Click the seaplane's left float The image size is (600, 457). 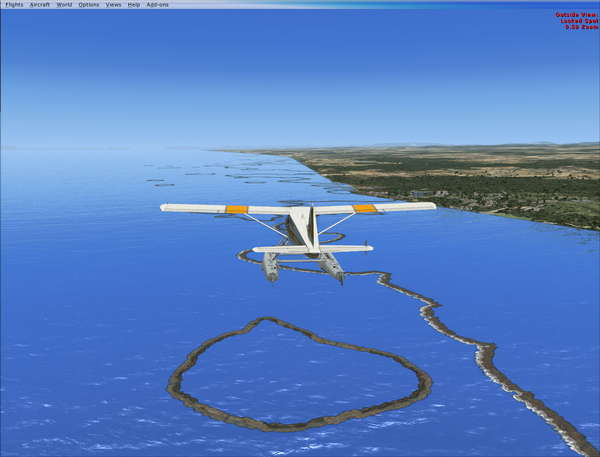270,266
